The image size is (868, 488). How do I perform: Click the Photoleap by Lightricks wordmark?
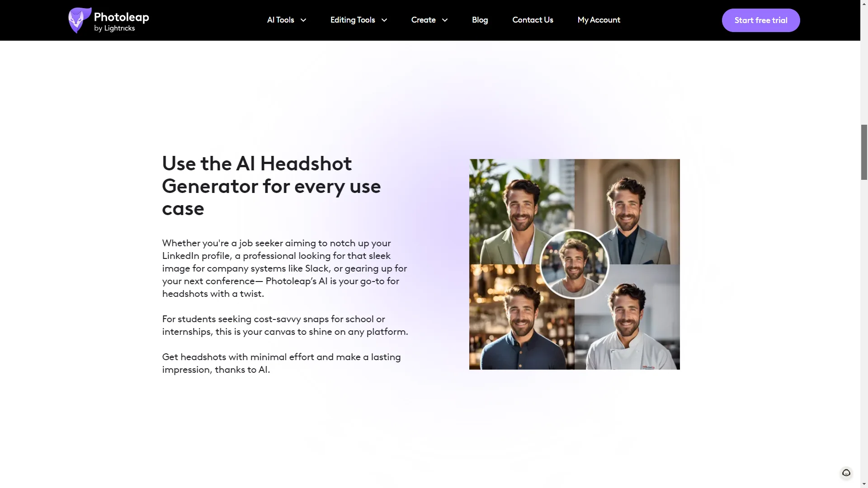pyautogui.click(x=121, y=22)
